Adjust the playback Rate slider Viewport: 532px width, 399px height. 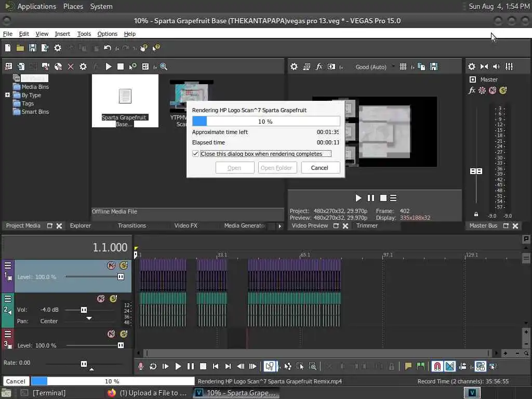84,364
